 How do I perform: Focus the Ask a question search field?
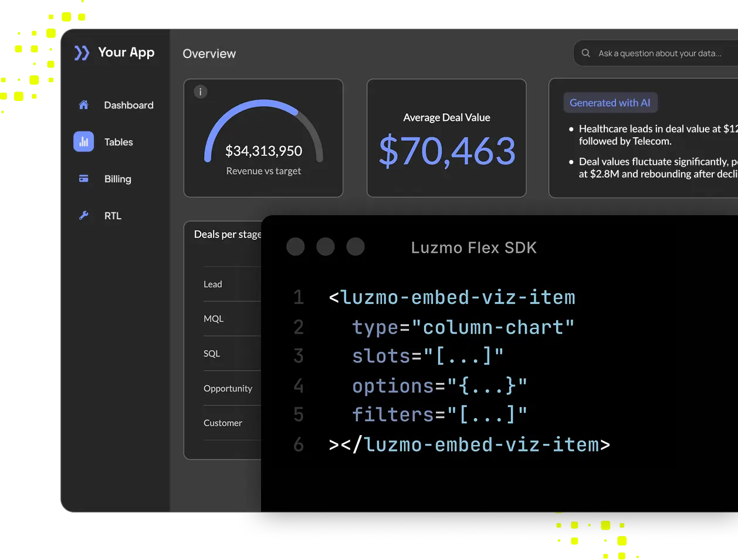click(655, 53)
